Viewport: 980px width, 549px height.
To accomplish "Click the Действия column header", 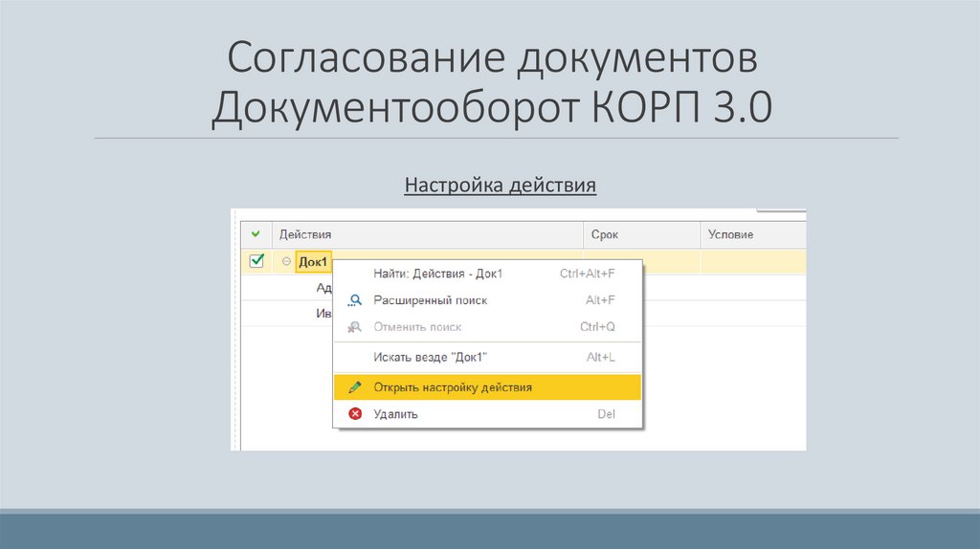I will tap(428, 235).
